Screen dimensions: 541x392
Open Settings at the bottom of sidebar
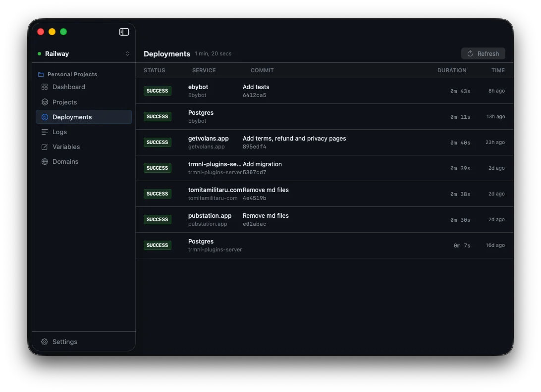click(64, 342)
